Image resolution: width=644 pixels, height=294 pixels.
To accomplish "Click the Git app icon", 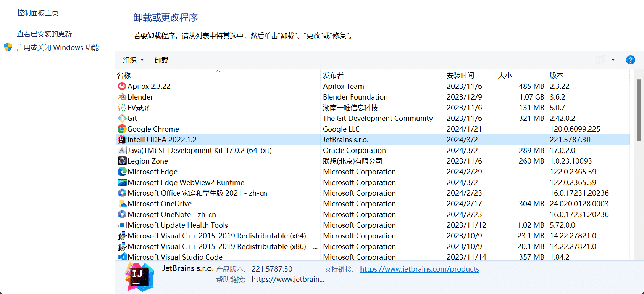I will pos(122,118).
